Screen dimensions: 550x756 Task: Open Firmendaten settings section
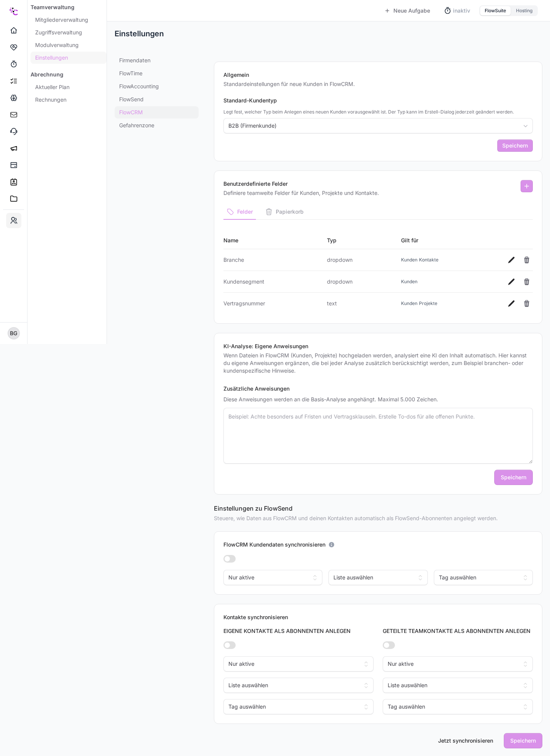click(x=157, y=60)
